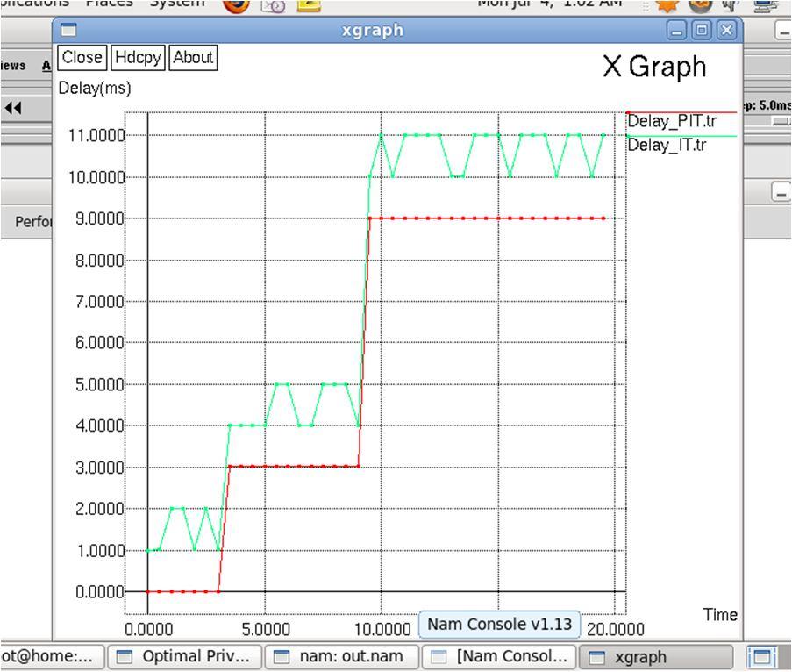Switch to nam: out.nam taskbar window
The image size is (792, 672).
(342, 656)
